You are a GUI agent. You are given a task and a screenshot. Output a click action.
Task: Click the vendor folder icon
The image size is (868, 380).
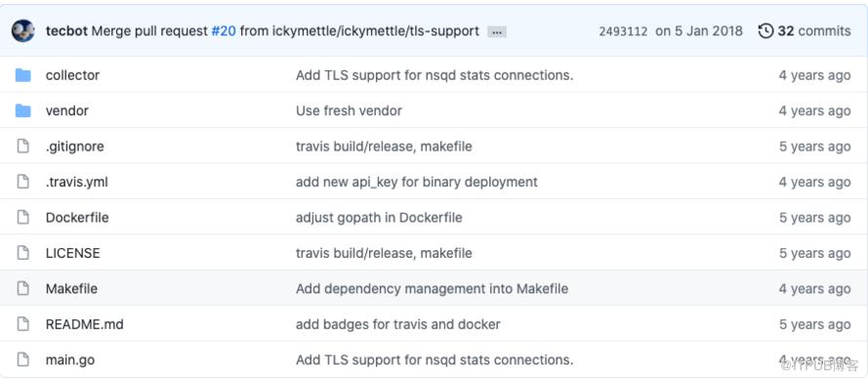tap(22, 110)
